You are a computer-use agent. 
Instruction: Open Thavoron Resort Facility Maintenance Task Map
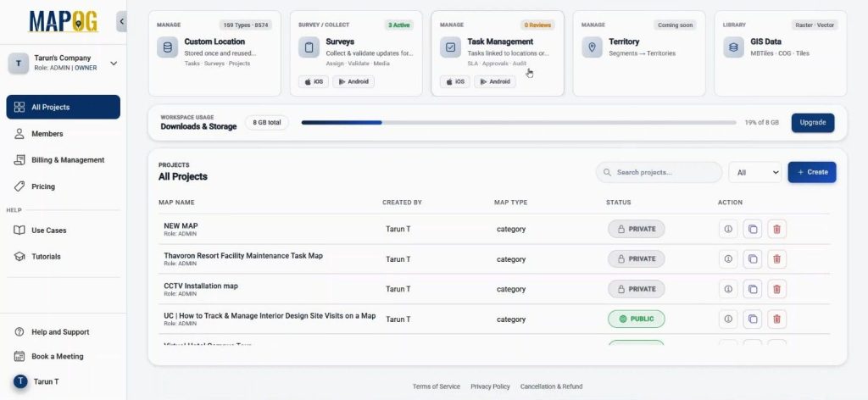243,256
